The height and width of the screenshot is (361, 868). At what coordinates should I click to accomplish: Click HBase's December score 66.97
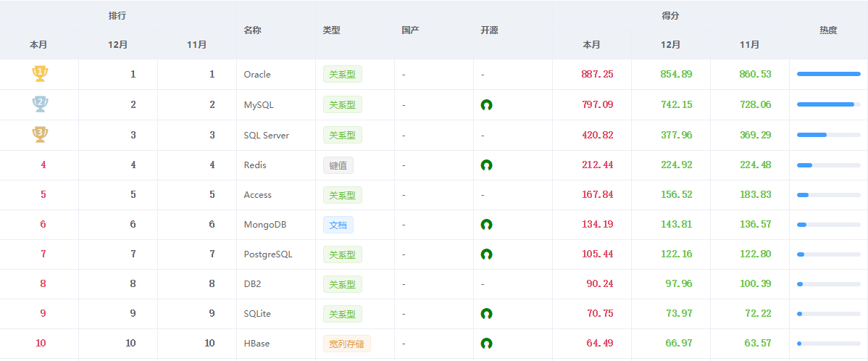(x=679, y=344)
